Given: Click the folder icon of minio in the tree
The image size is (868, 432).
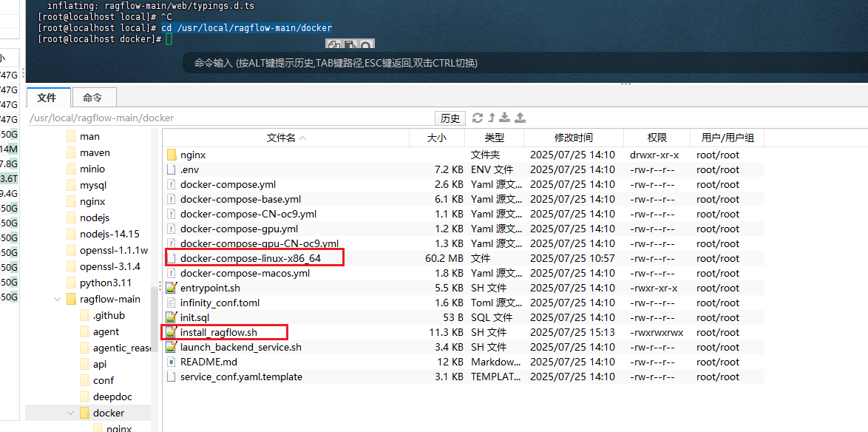Looking at the screenshot, I should point(70,169).
